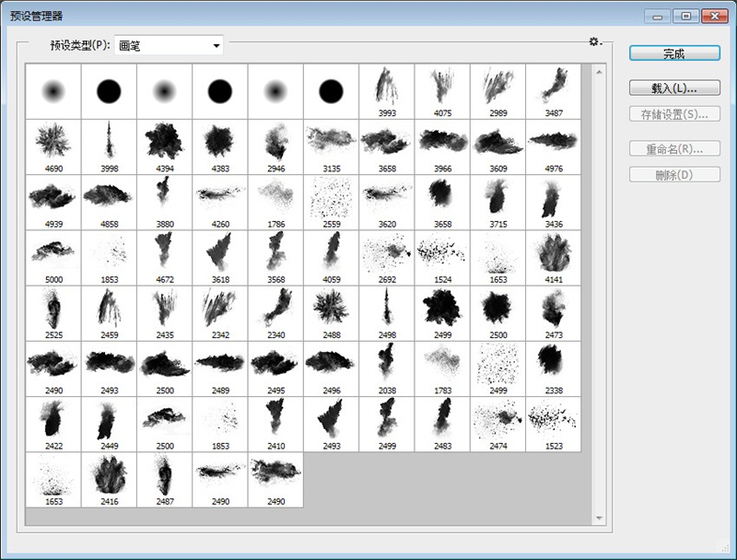This screenshot has width=737, height=560.
Task: Select the brush thumbnail numbered 2416
Action: [x=109, y=478]
